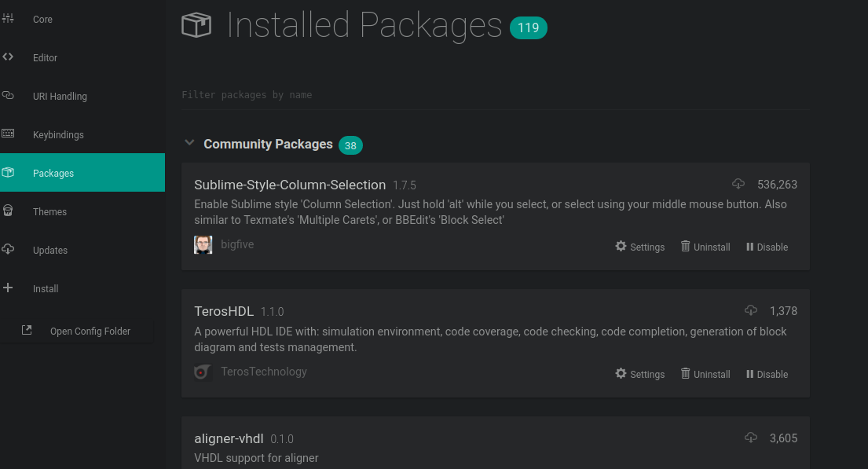Uninstall Sublime-Style-Column-Selection package
Viewport: 868px width, 469px height.
(x=705, y=247)
